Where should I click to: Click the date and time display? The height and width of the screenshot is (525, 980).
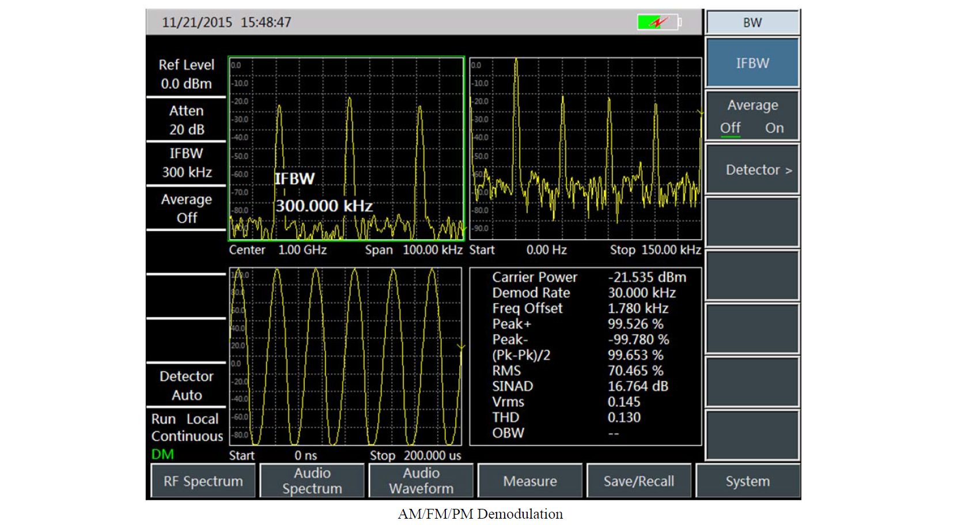click(226, 22)
